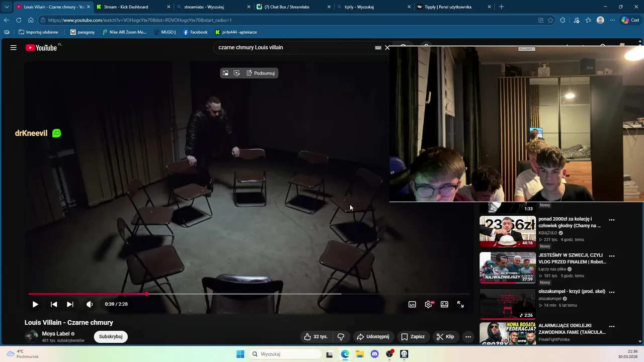Subscribe to Moya Label with Subskrybuj
Screen dimensions: 644x362
point(111,337)
